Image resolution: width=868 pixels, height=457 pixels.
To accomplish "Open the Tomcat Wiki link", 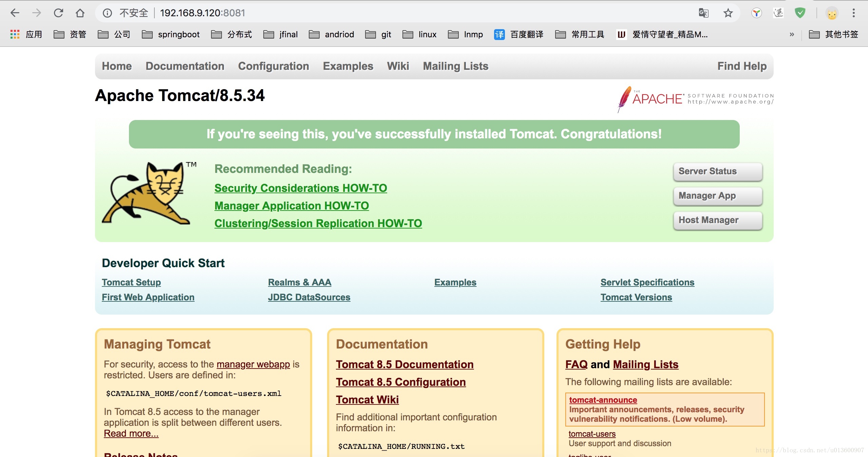I will coord(367,400).
